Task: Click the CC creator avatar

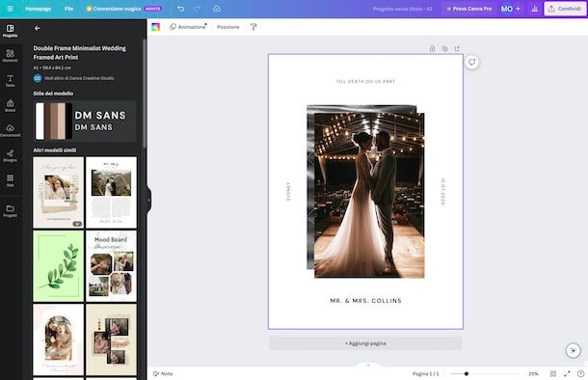Action: click(38, 78)
